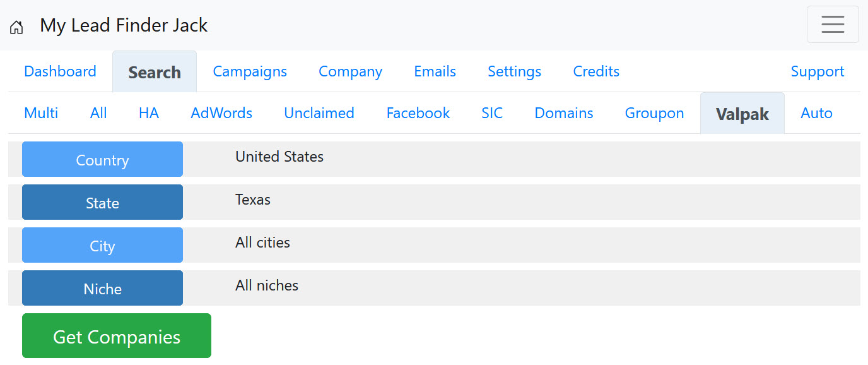This screenshot has width=868, height=365.
Task: View the Credits tab
Action: coord(595,72)
